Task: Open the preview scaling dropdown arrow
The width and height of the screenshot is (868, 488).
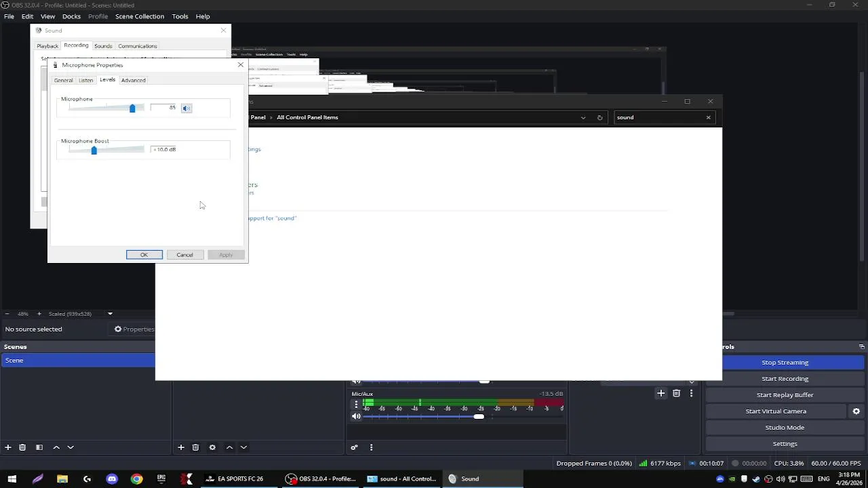Action: pos(110,314)
